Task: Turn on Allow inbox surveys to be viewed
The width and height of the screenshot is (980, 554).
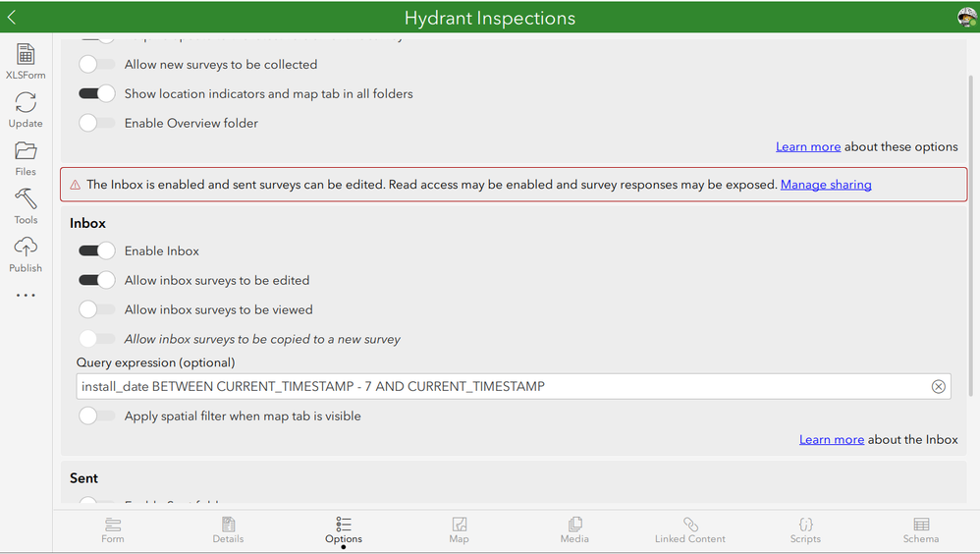Action: pyautogui.click(x=96, y=310)
